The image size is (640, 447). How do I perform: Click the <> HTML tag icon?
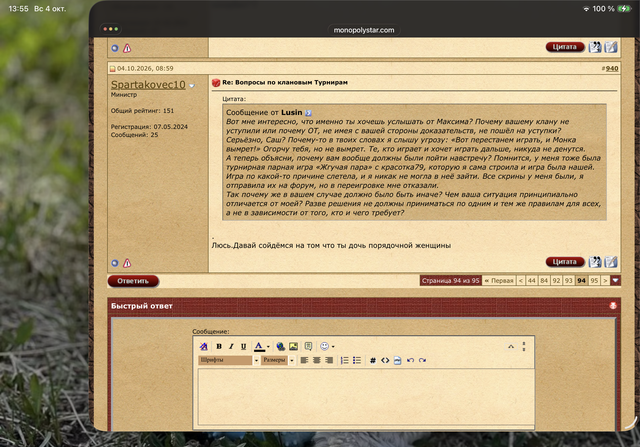[x=385, y=360]
